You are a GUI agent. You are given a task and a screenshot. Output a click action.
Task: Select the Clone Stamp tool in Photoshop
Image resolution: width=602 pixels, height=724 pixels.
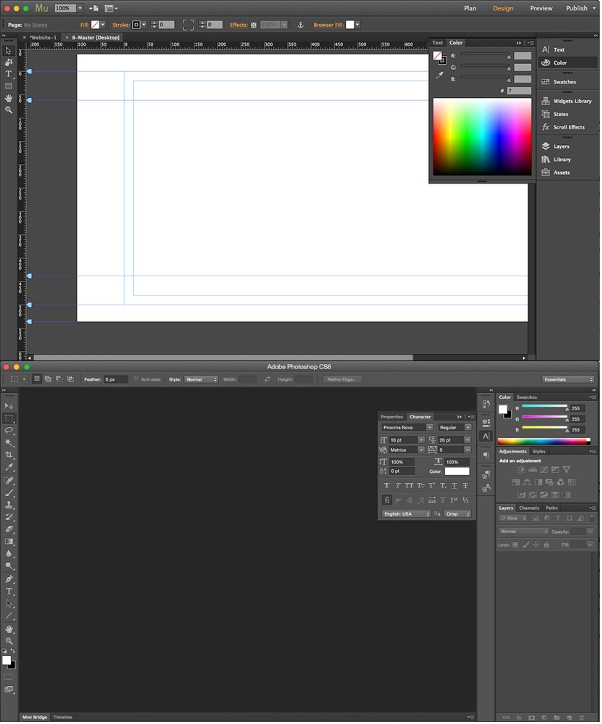[9, 505]
